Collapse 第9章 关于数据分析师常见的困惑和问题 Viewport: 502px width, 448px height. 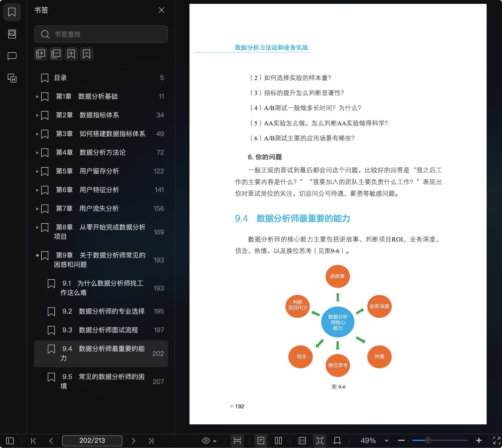click(37, 256)
